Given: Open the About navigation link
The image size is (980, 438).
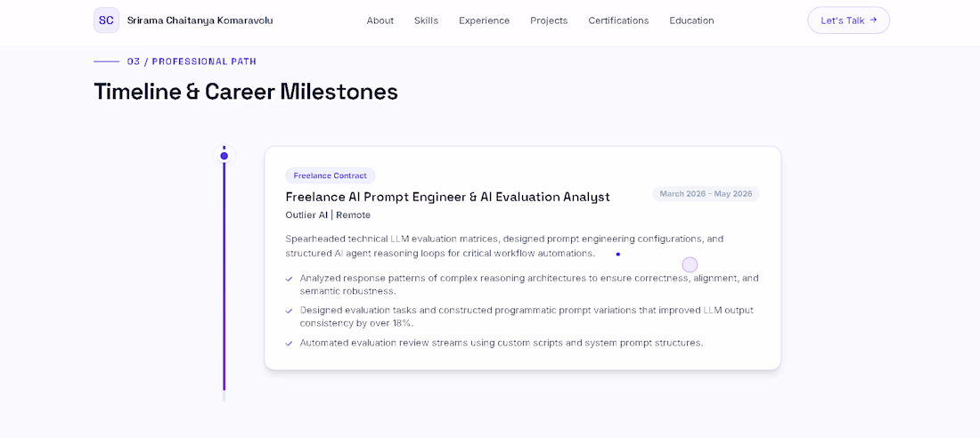Looking at the screenshot, I should 380,20.
